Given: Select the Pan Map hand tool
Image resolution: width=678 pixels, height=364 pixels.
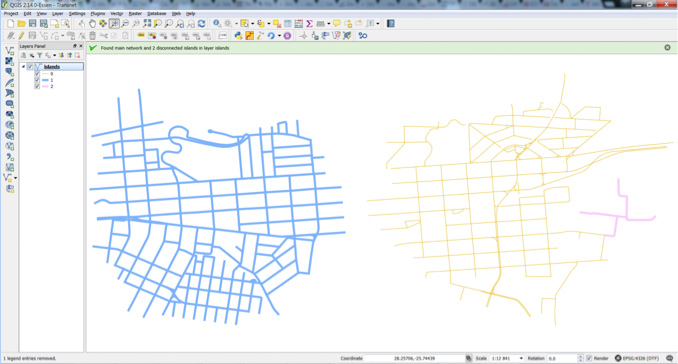Looking at the screenshot, I should tap(92, 23).
